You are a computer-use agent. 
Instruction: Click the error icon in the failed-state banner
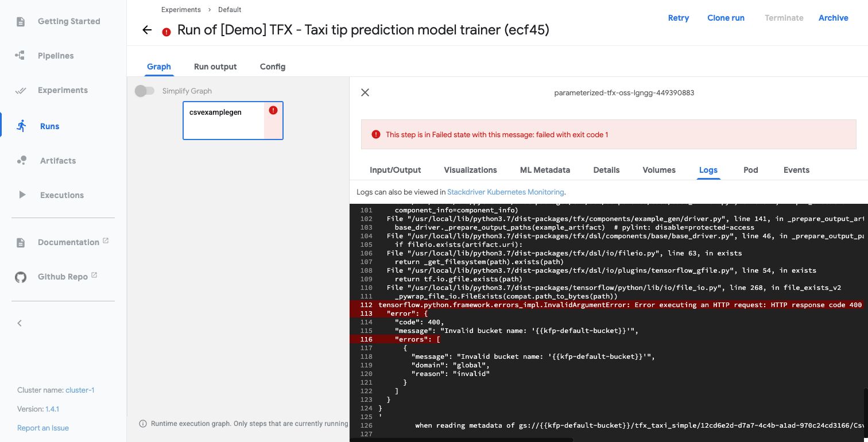tap(376, 134)
